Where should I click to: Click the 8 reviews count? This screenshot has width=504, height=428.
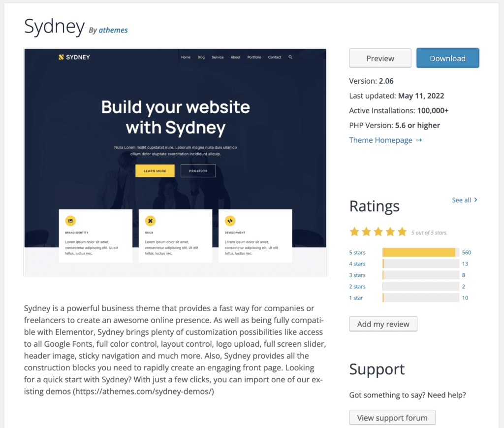pos(464,275)
